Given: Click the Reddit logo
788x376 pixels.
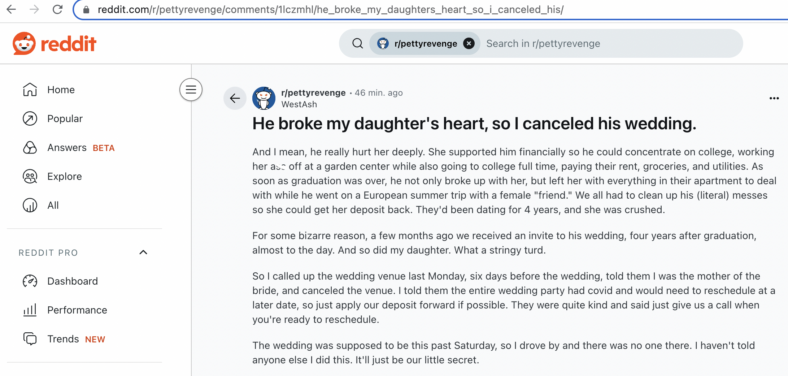Looking at the screenshot, I should tap(54, 44).
